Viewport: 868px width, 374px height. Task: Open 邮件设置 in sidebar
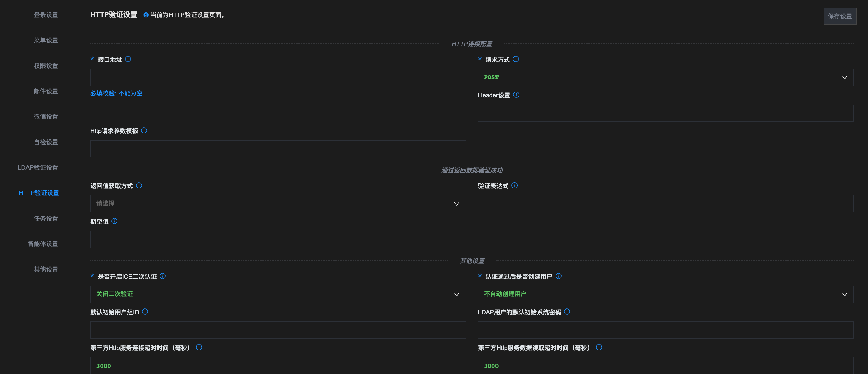click(x=46, y=91)
